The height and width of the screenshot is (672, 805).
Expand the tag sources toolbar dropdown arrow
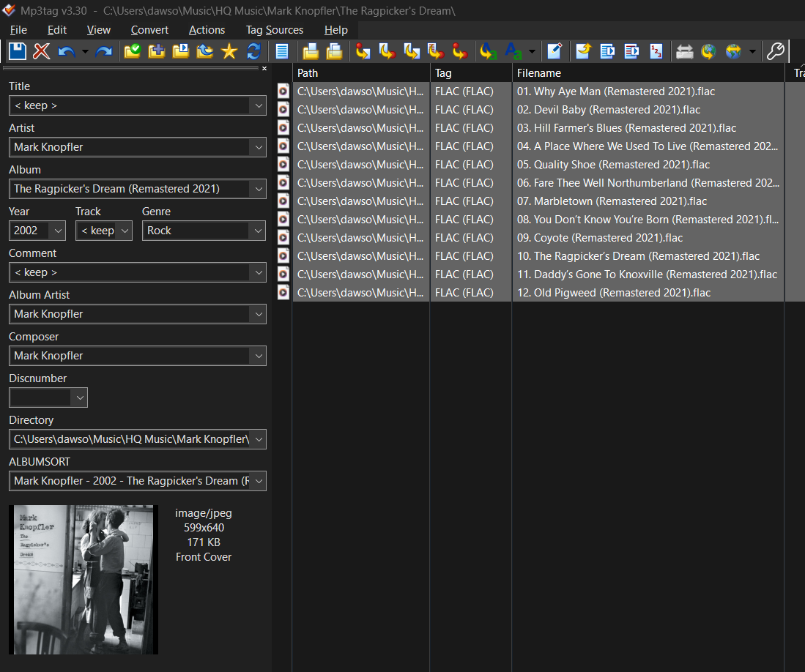click(x=752, y=51)
